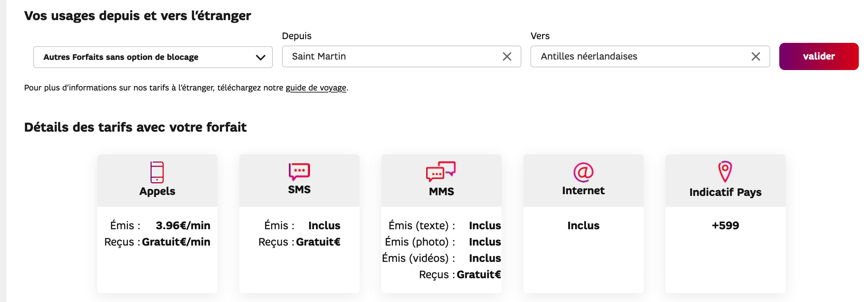
Task: Open the guide de voyage link
Action: pyautogui.click(x=316, y=88)
